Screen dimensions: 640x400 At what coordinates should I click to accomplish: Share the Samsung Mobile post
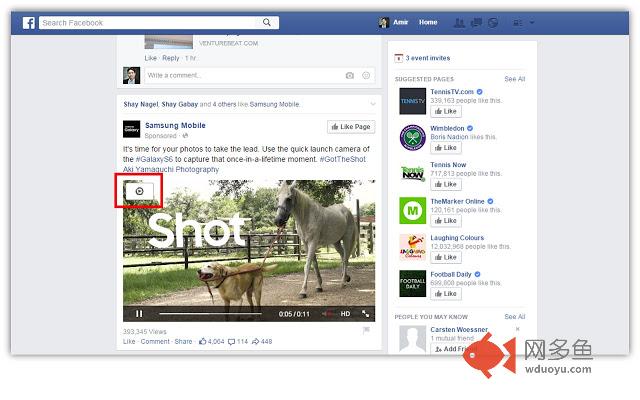pyautogui.click(x=183, y=342)
